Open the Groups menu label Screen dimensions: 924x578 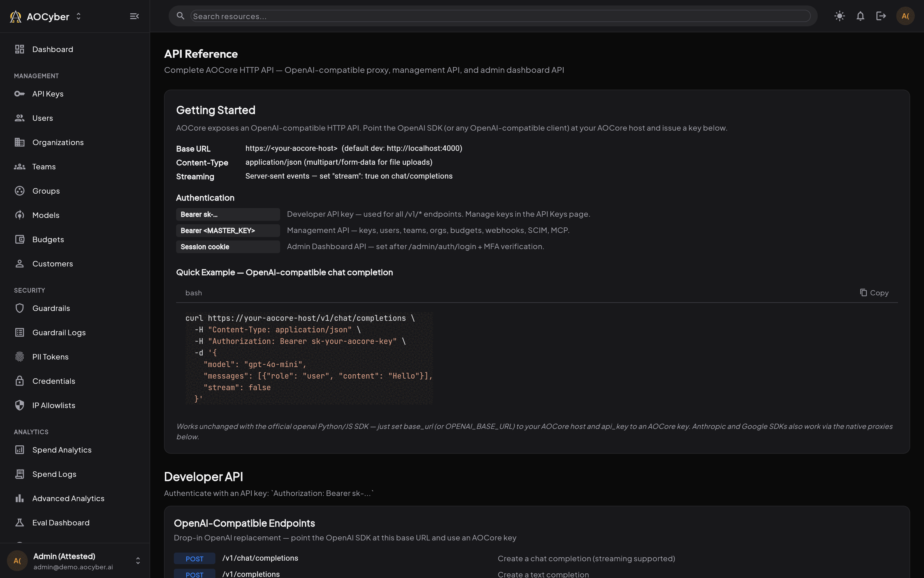[x=46, y=191]
